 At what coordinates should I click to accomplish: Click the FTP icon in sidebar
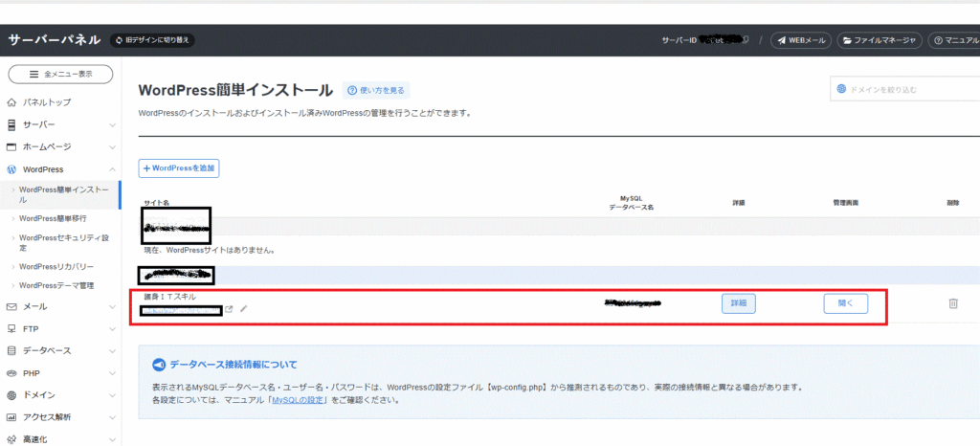[x=11, y=329]
